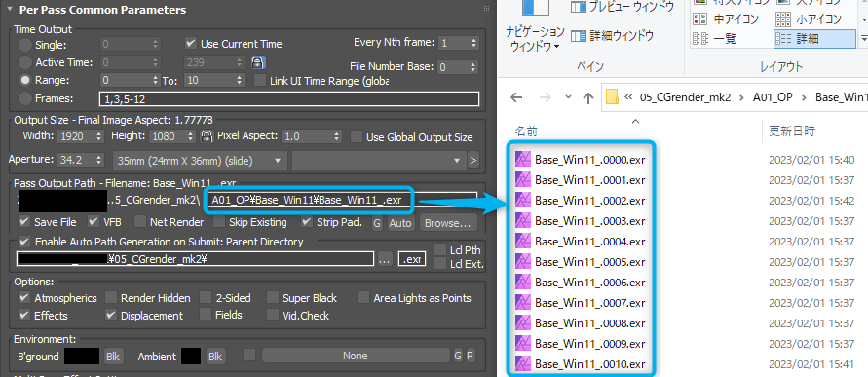Open the B'ground color swatch
868x377 pixels.
tap(82, 356)
